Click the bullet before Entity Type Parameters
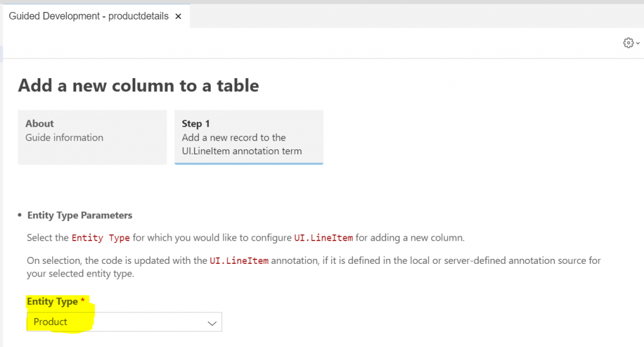The width and height of the screenshot is (644, 347). [19, 215]
